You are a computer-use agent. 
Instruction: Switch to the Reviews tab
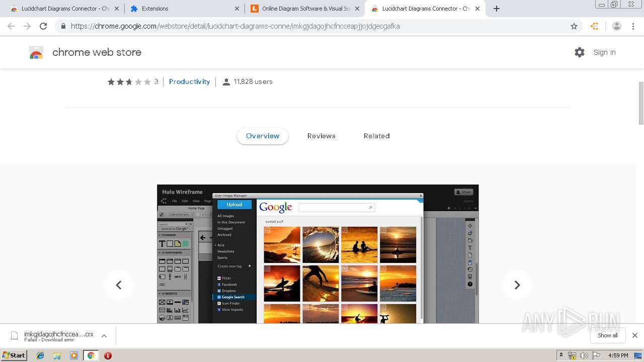click(321, 136)
